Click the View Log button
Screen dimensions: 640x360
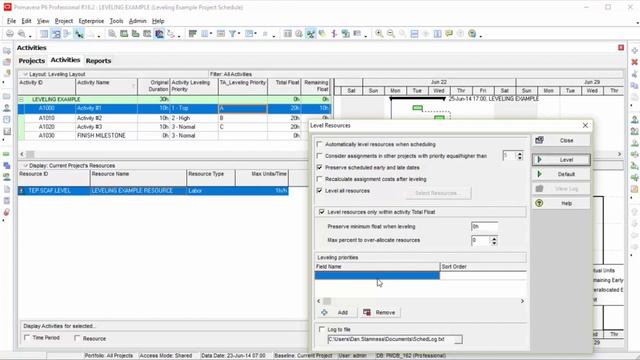[x=561, y=189]
